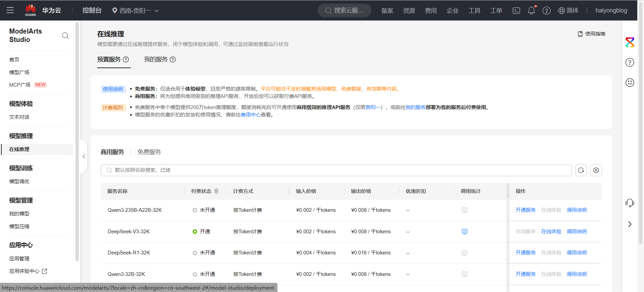This screenshot has width=644, height=292.
Task: Click 在线体验 for DeepSeek-V3-32K
Action: tap(551, 232)
